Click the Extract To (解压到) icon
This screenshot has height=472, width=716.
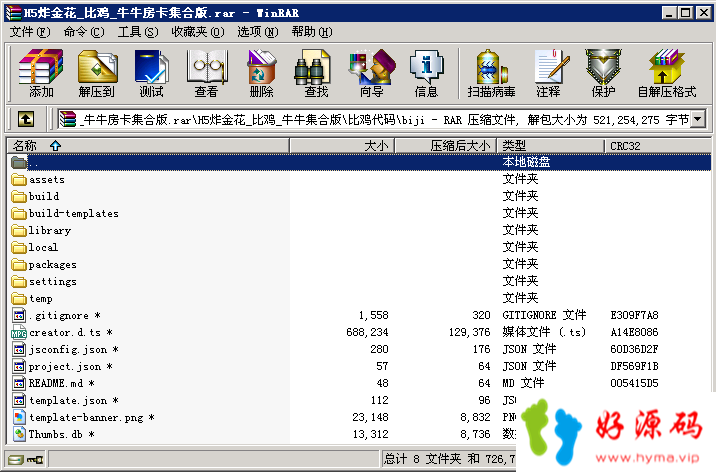click(97, 73)
